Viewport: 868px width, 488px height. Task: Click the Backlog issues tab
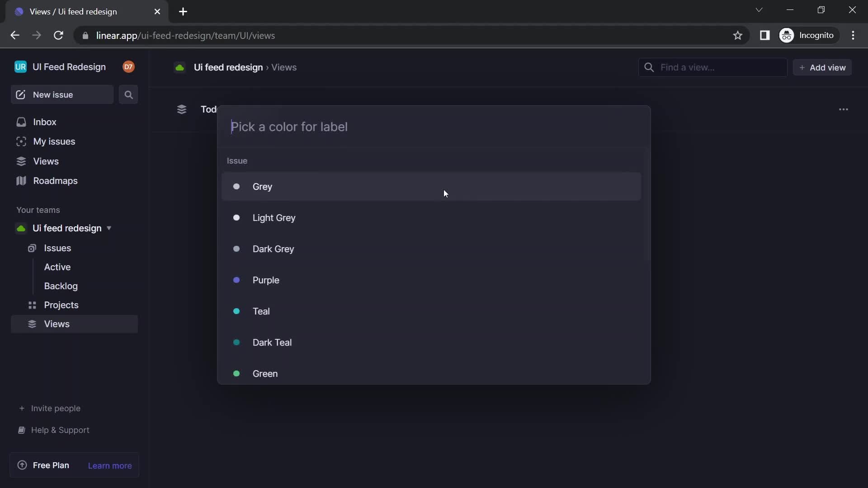[60, 286]
